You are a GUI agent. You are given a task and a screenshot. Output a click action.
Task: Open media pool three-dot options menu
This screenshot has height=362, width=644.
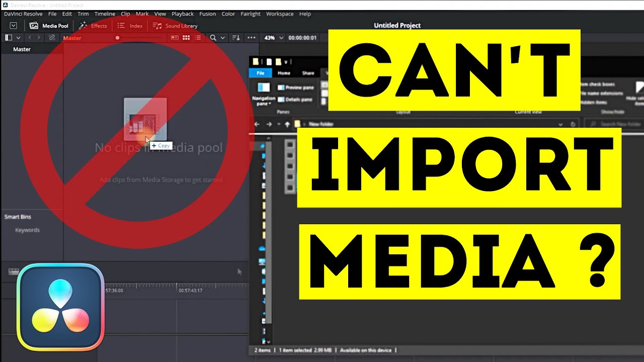(x=252, y=38)
